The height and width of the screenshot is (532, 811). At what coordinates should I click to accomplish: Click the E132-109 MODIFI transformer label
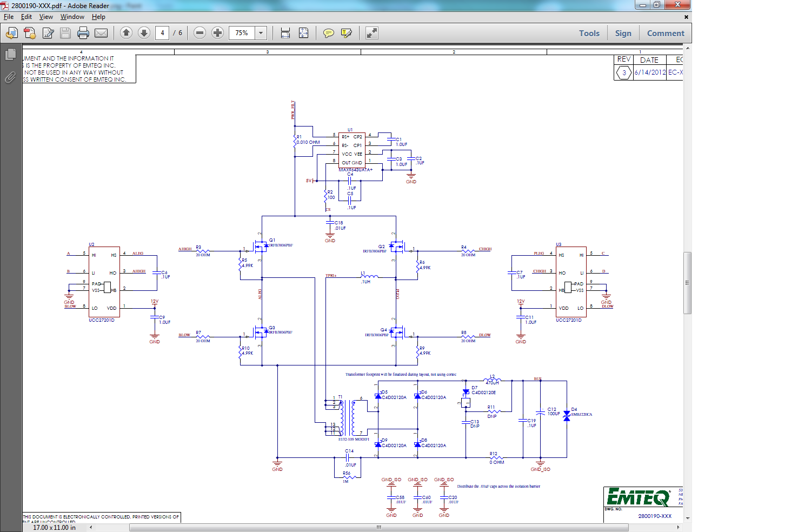(x=354, y=439)
